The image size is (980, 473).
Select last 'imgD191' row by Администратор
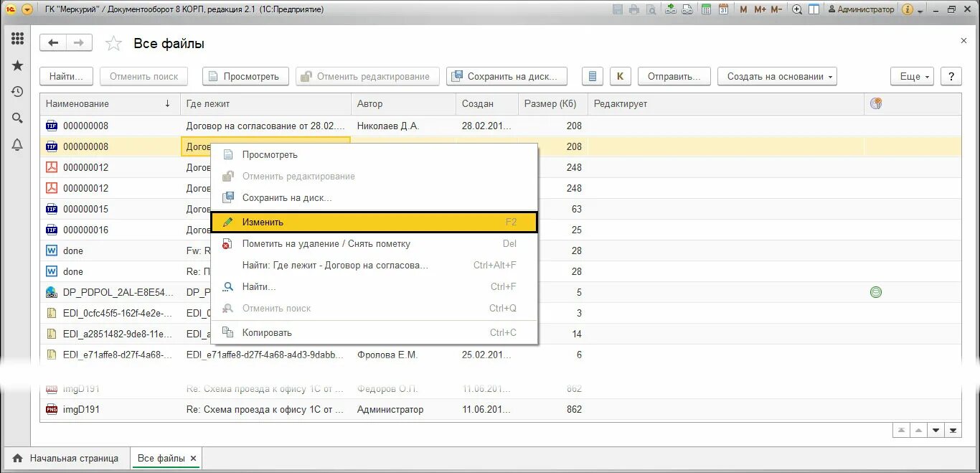(500, 409)
